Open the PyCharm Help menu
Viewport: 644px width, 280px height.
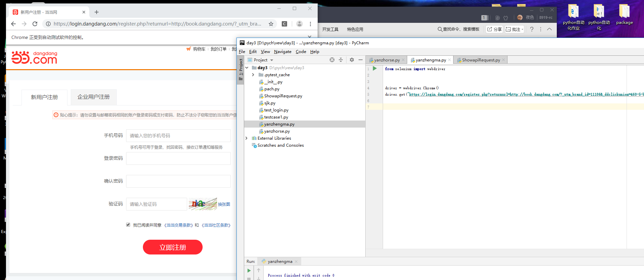coord(315,51)
